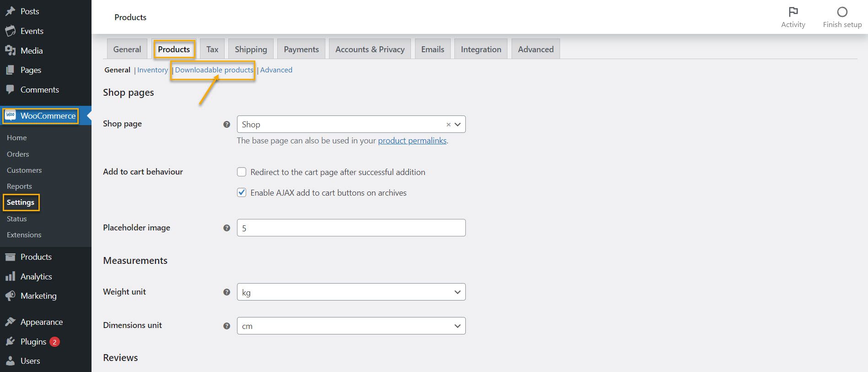Click the Pages icon in sidebar
The height and width of the screenshot is (372, 868).
[10, 70]
